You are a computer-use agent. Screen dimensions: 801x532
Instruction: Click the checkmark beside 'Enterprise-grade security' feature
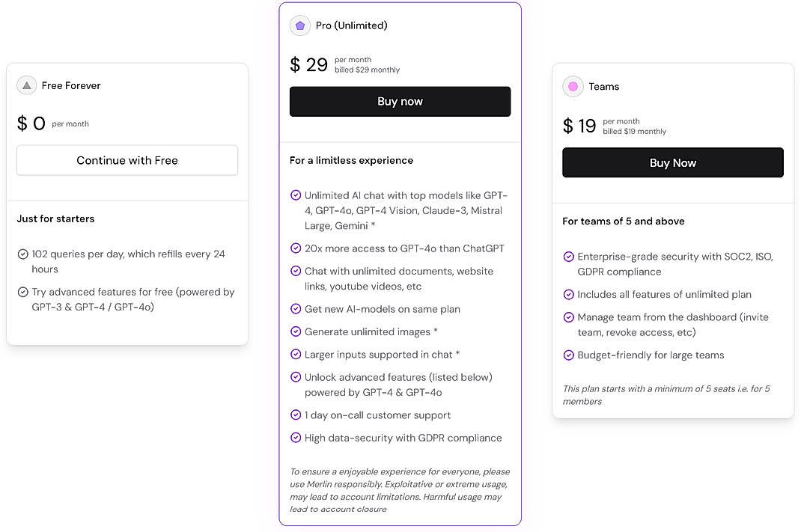click(x=569, y=257)
